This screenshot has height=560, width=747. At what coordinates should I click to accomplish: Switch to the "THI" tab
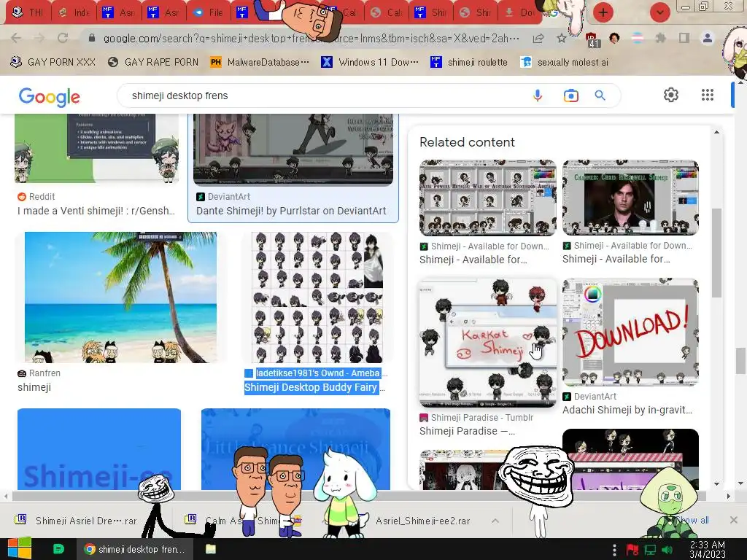tap(28, 12)
